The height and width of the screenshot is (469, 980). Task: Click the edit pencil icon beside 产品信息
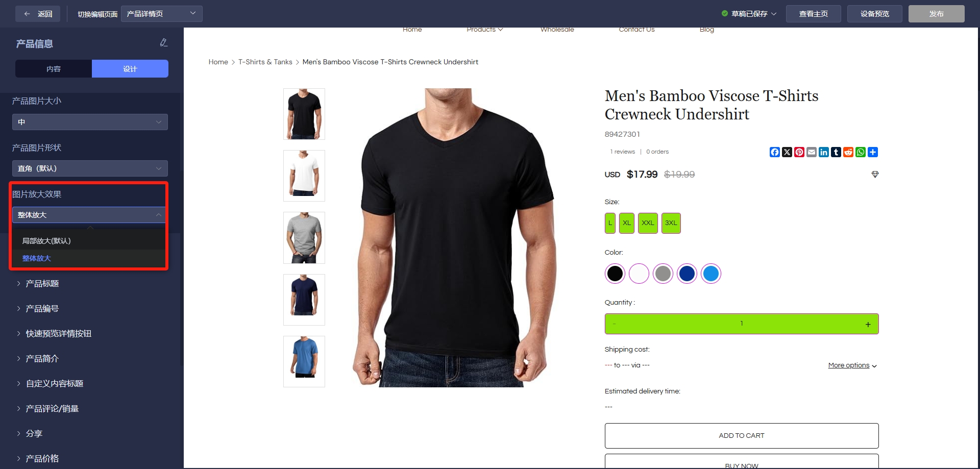coord(163,43)
